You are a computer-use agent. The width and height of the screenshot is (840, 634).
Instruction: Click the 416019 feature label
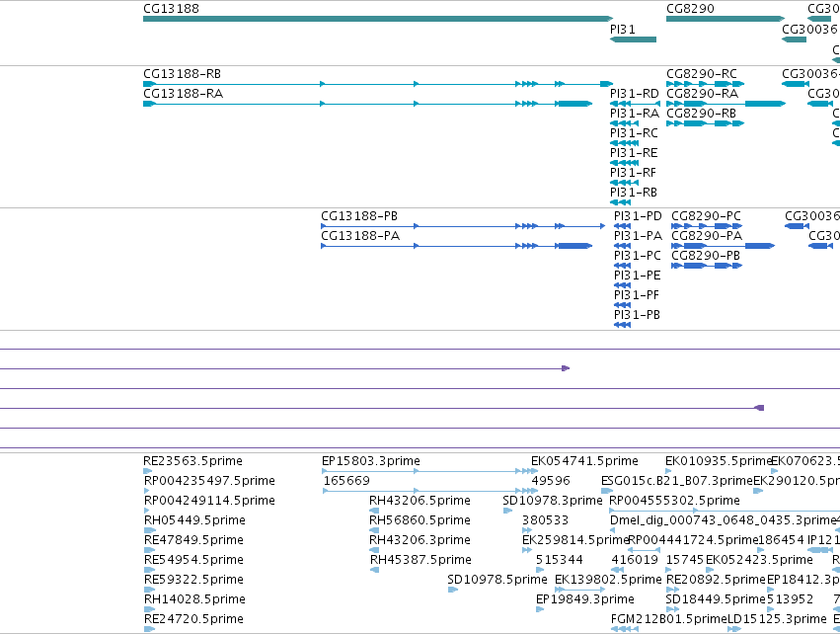tap(635, 560)
